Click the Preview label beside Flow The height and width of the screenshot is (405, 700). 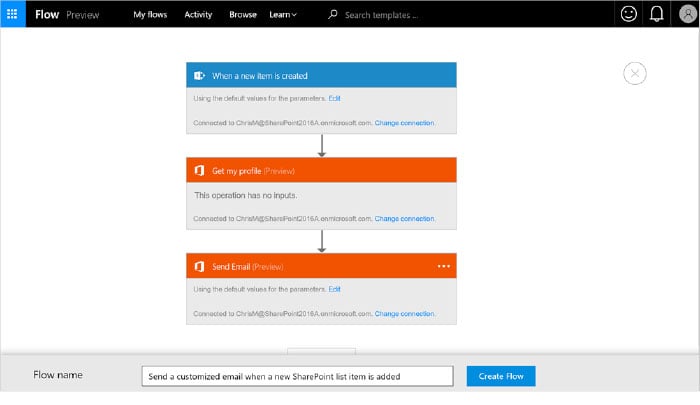click(x=83, y=15)
